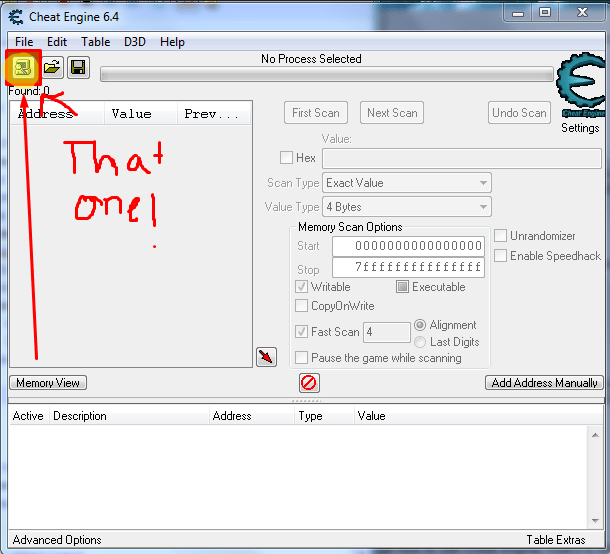Click the red arrow add-to-list icon
The height and width of the screenshot is (554, 610).
(x=266, y=357)
